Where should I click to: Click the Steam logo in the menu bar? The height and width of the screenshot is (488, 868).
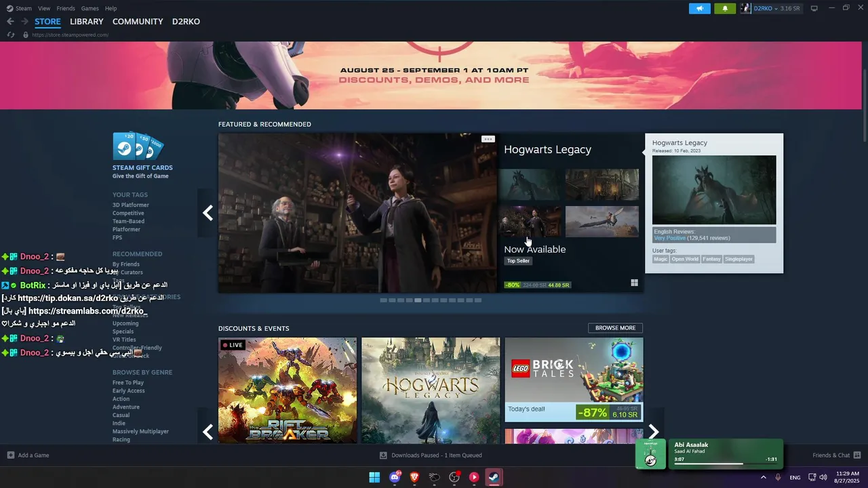tap(9, 8)
